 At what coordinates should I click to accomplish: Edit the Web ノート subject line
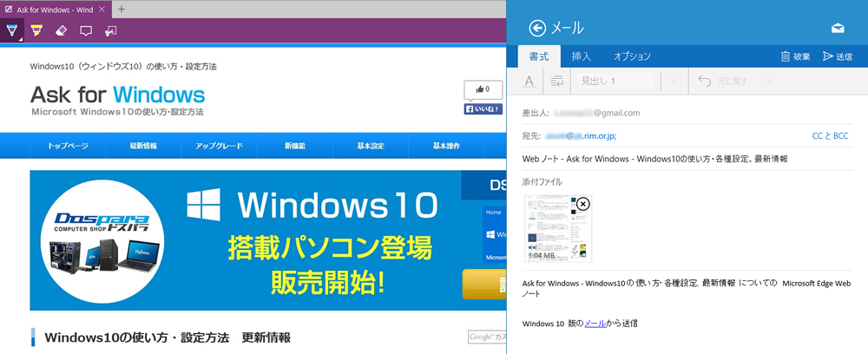click(x=687, y=159)
